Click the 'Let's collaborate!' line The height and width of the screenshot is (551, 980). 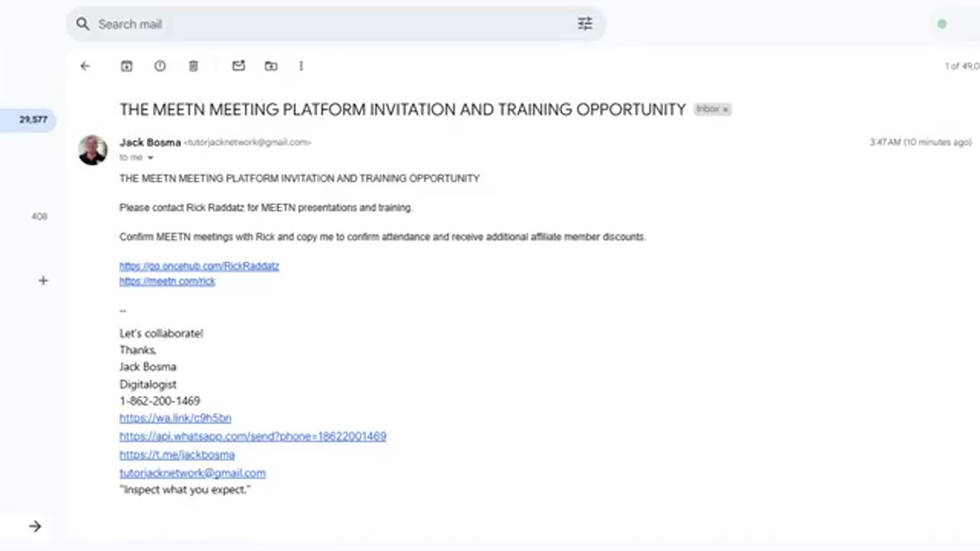[161, 334]
